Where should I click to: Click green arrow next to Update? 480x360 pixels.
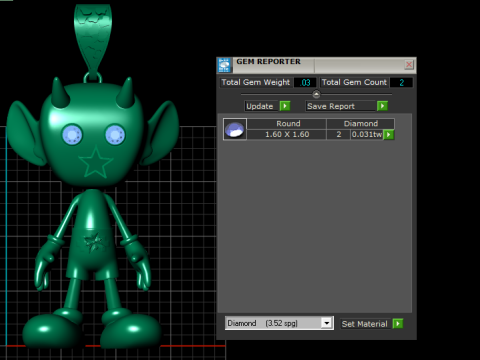pyautogui.click(x=285, y=106)
